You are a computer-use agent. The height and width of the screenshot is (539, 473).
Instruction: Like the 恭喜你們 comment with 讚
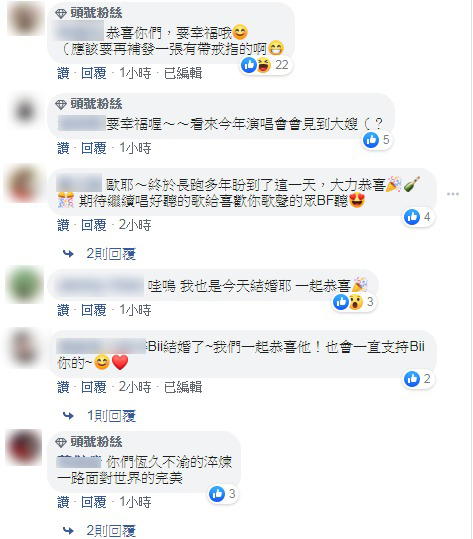(x=63, y=73)
